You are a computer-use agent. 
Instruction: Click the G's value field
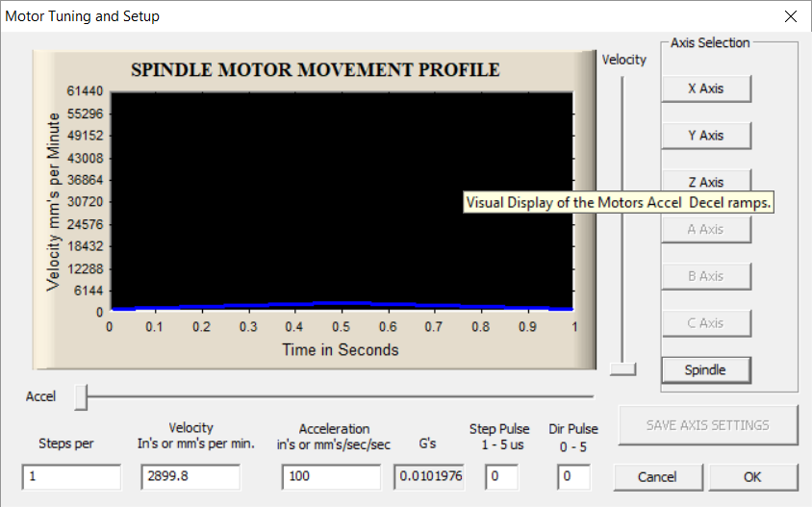pyautogui.click(x=429, y=476)
